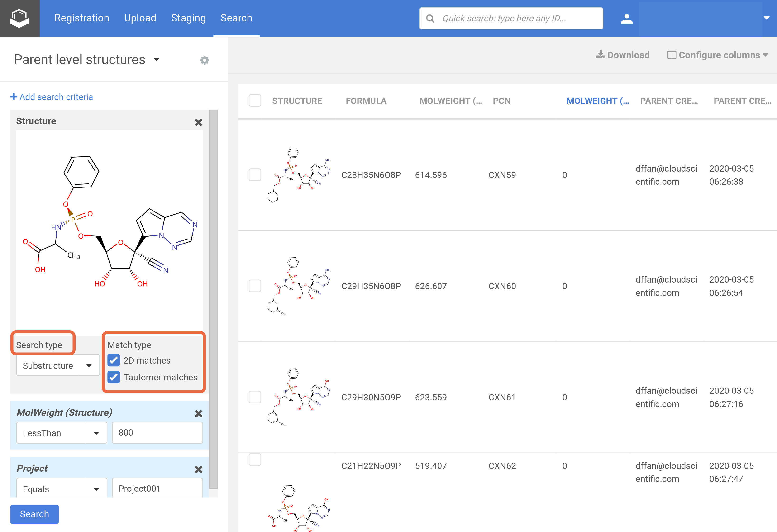Viewport: 777px width, 532px height.
Task: Select the row checkbox for CXN60
Action: 255,286
